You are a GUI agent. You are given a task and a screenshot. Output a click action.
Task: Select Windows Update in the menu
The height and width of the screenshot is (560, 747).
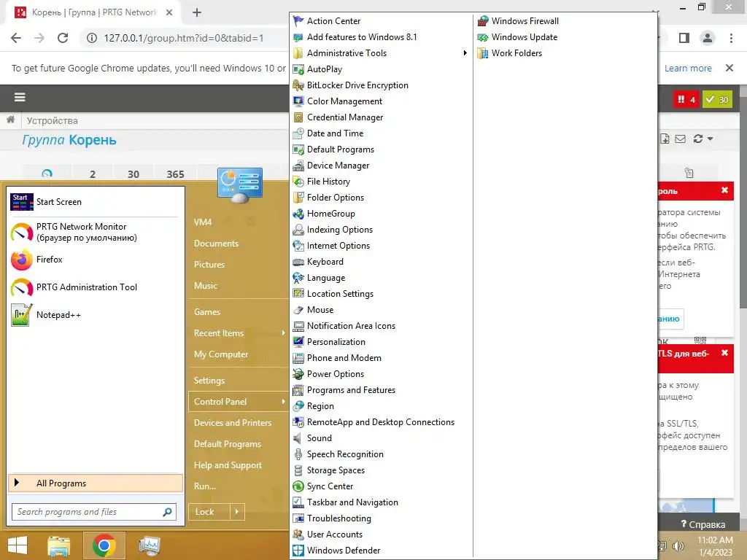point(517,37)
